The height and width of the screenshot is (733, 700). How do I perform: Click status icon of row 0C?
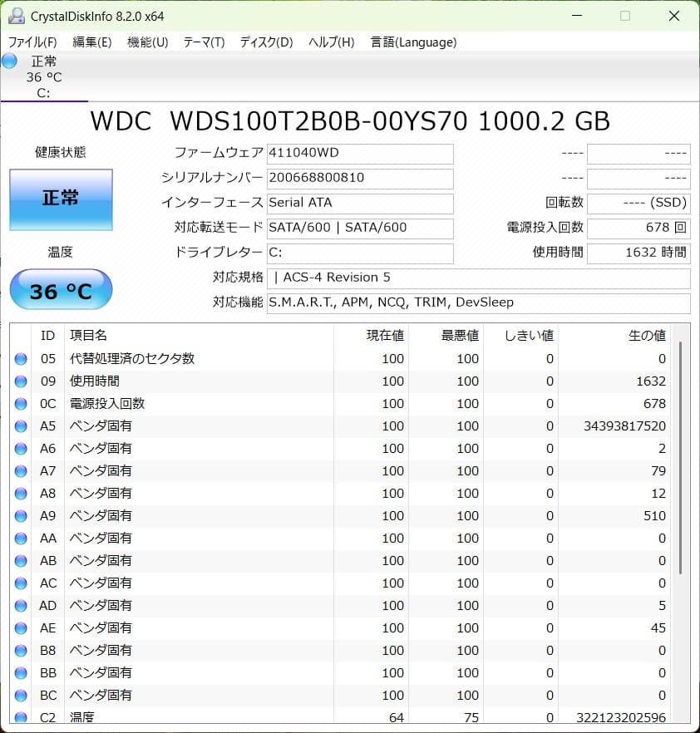pyautogui.click(x=21, y=404)
